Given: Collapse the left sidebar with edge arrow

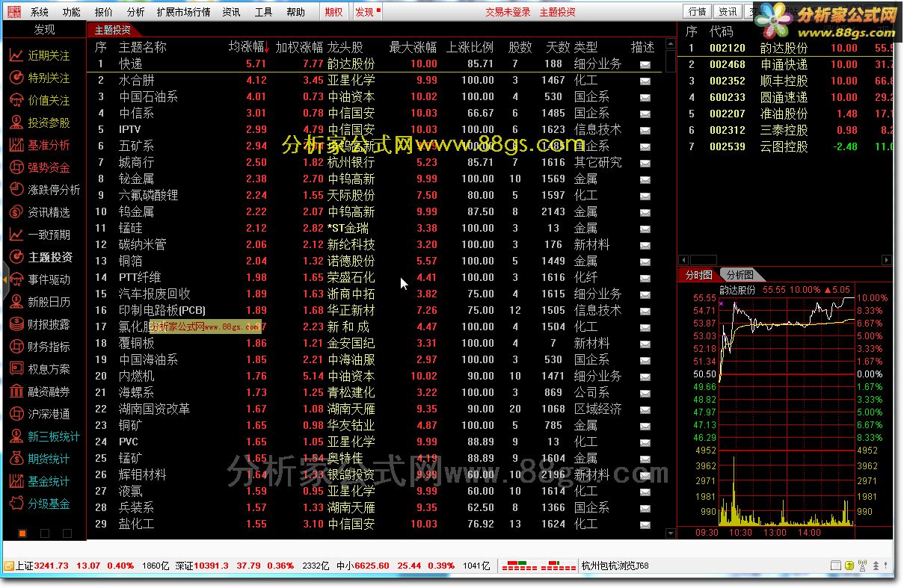Looking at the screenshot, I should (x=4, y=279).
